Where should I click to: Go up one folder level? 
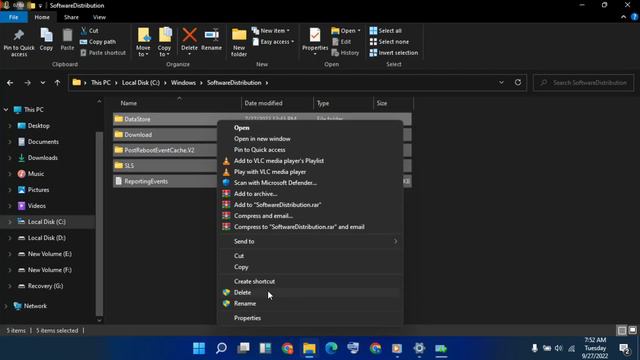58,83
